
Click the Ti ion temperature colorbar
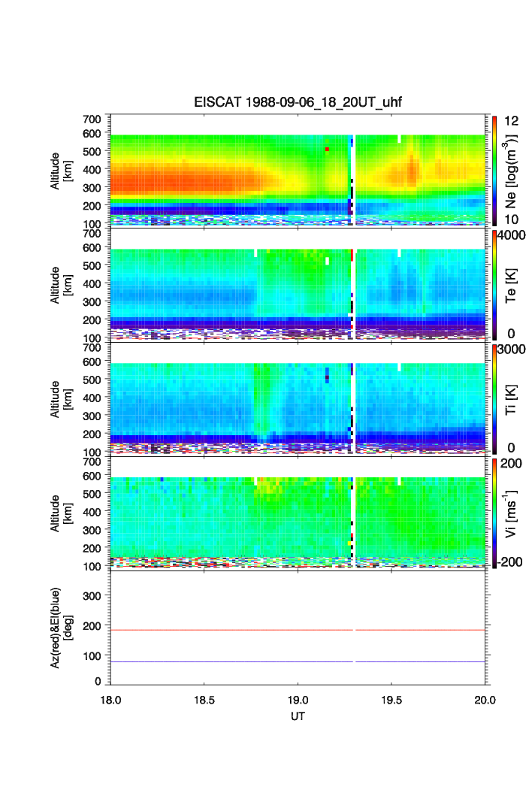(494, 398)
